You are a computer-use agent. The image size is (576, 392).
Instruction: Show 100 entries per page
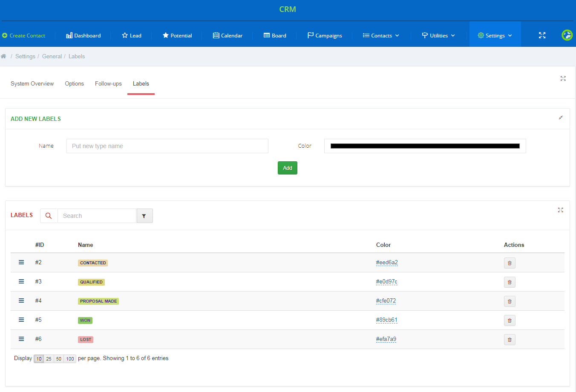[x=70, y=359]
